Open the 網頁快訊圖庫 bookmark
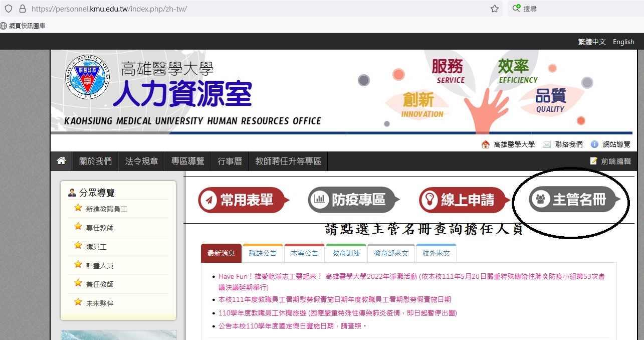Viewport: 644px width, 340px height. point(27,26)
